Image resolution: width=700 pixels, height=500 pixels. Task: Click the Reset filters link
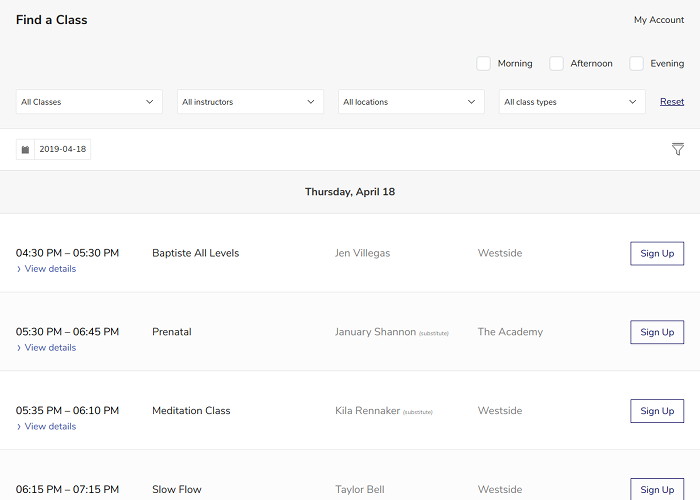click(672, 102)
